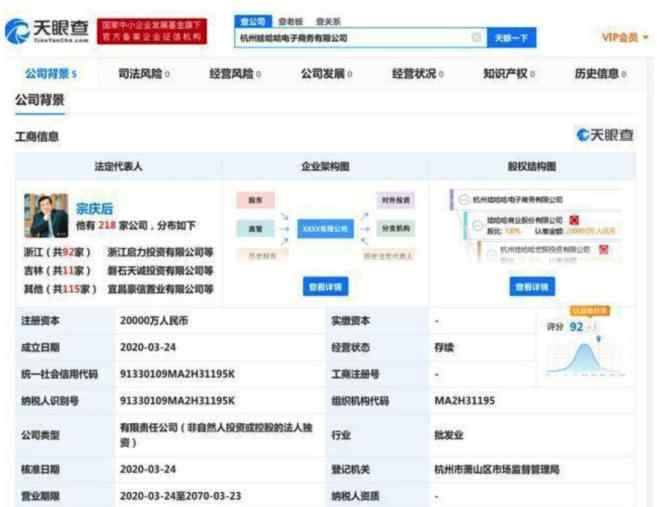660x507 pixels.
Task: Click the 工商信息 section title
Action: click(37, 137)
